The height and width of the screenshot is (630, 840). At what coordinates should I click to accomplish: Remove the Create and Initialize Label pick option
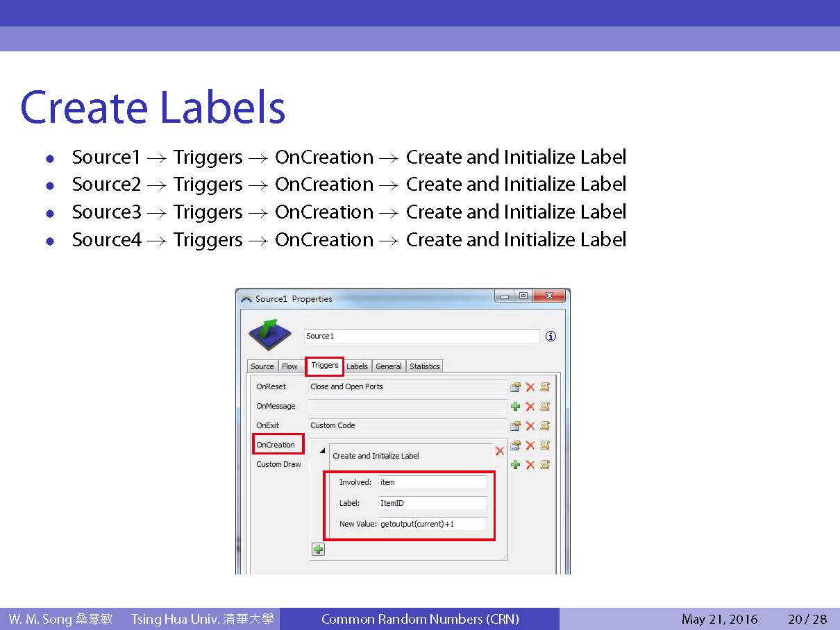[x=499, y=451]
